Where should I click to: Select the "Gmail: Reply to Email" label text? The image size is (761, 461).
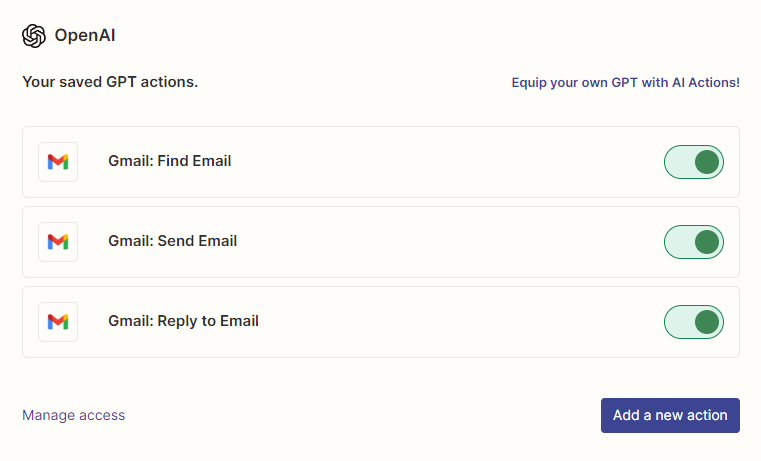(x=183, y=321)
